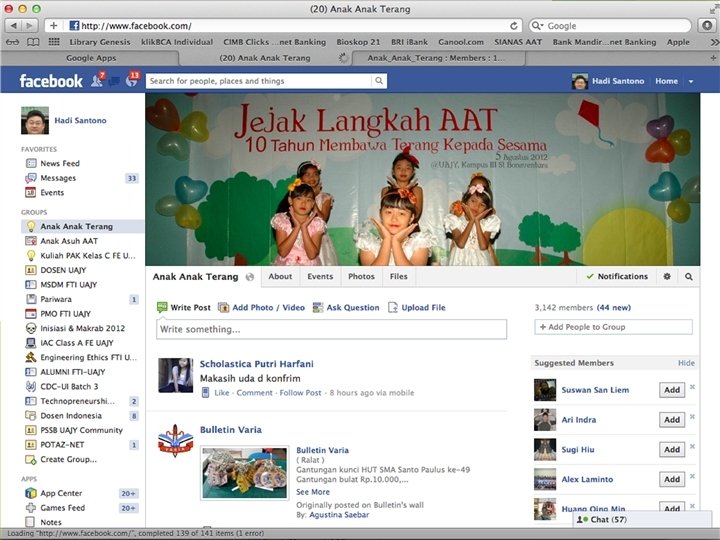Click the add bookmark plus button

[x=54, y=26]
